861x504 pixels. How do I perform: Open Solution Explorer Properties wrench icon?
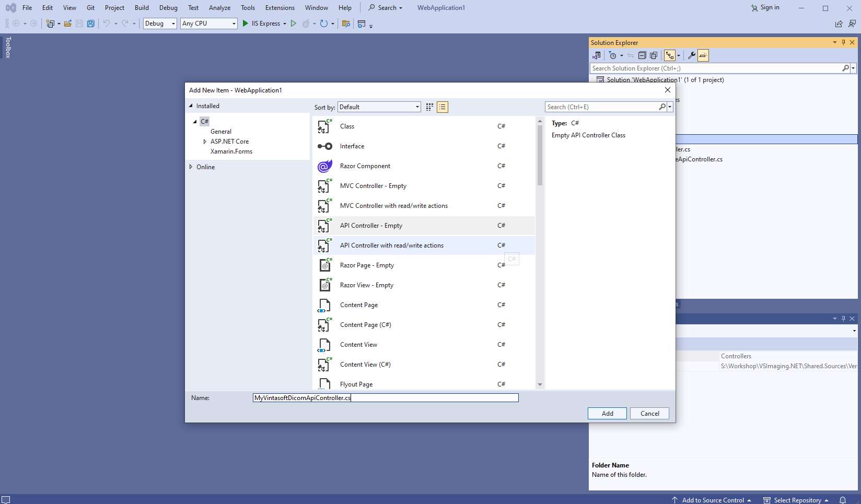[691, 55]
